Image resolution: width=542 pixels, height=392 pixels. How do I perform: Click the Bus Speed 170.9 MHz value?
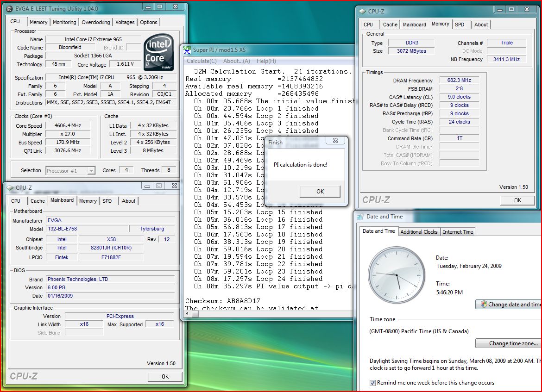68,142
